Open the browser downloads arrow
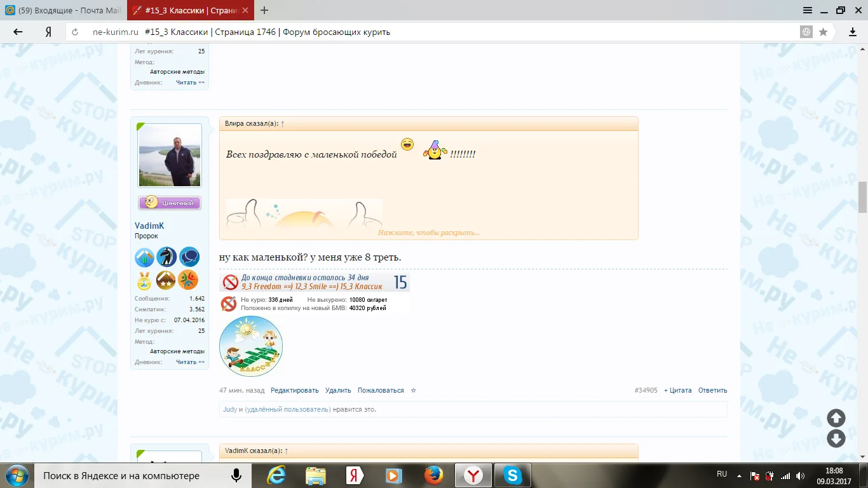 [x=853, y=32]
